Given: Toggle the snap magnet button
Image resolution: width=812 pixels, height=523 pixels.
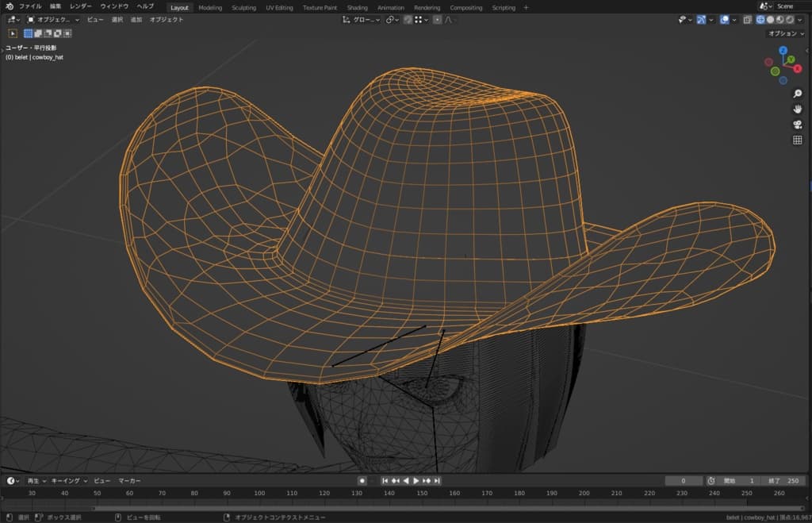Looking at the screenshot, I should coord(407,20).
